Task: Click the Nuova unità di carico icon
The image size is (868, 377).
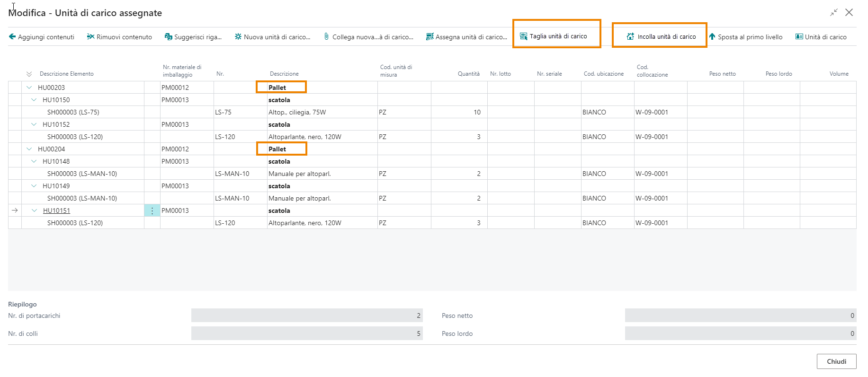Action: click(x=238, y=36)
